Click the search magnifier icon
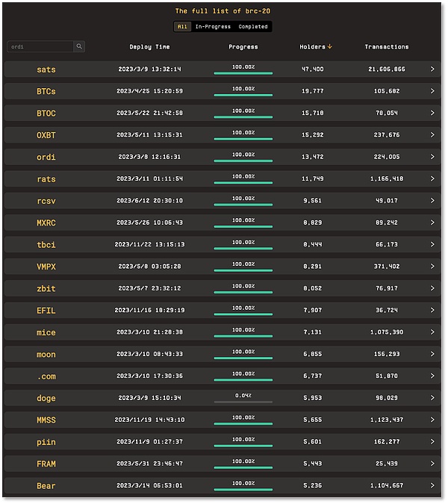 click(x=78, y=46)
